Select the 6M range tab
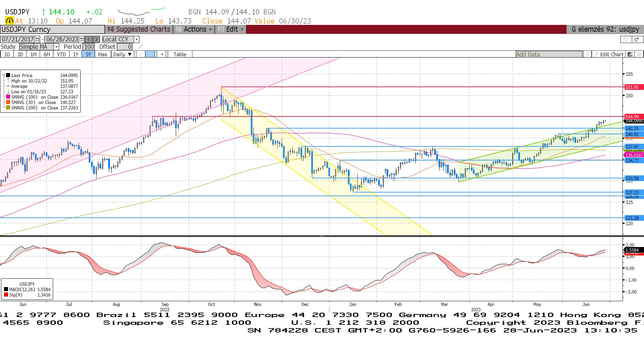This screenshot has height=349, width=644. [47, 54]
